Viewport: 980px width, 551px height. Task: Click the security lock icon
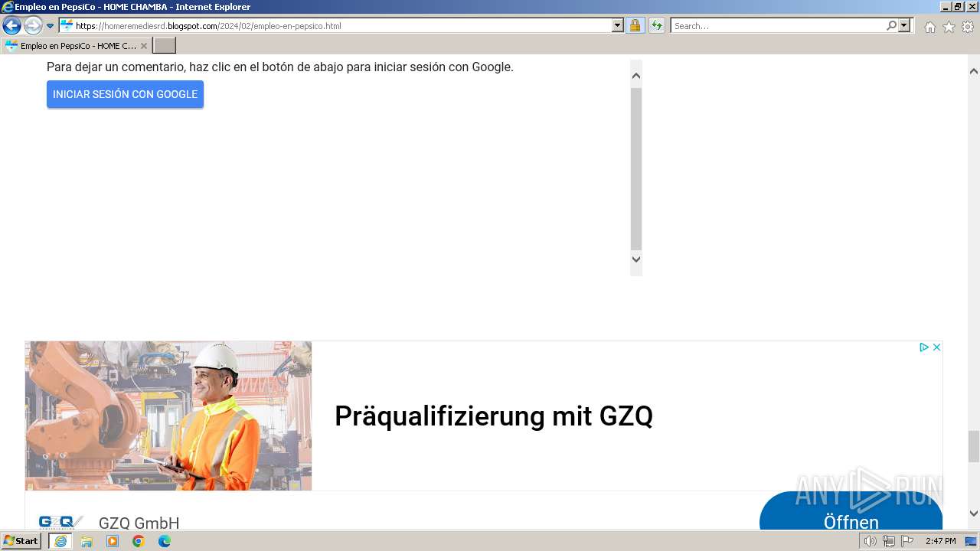tap(635, 26)
